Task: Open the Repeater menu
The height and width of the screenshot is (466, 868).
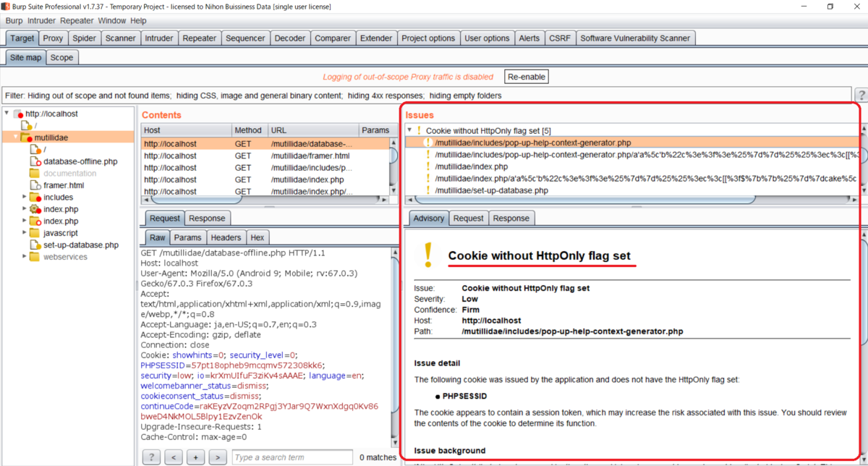Action: point(77,21)
